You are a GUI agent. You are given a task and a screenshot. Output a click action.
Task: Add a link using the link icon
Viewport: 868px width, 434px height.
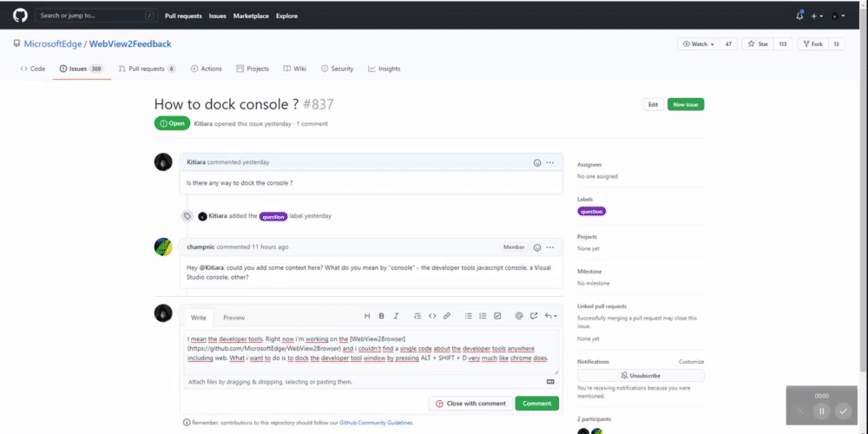pos(447,316)
